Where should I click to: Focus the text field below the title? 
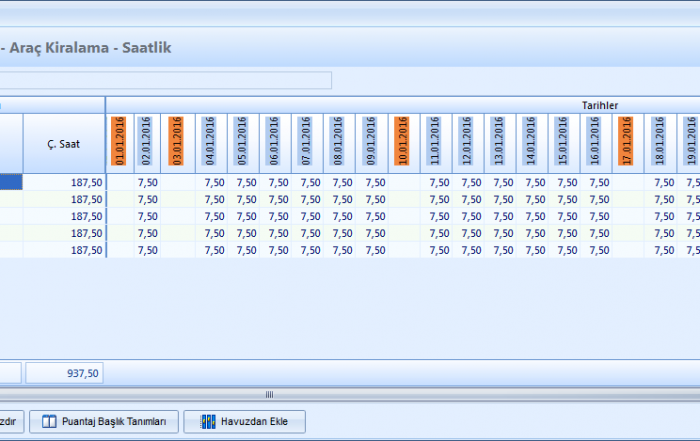pos(165,81)
